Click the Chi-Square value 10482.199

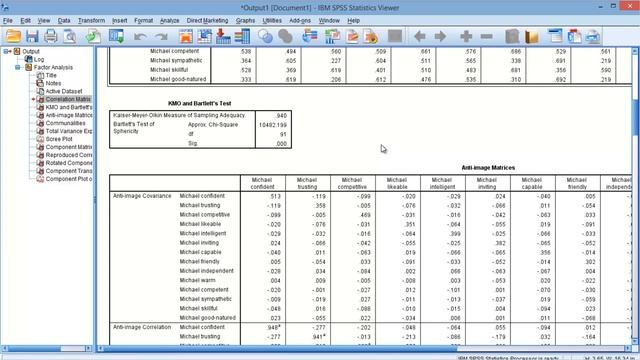coord(273,125)
